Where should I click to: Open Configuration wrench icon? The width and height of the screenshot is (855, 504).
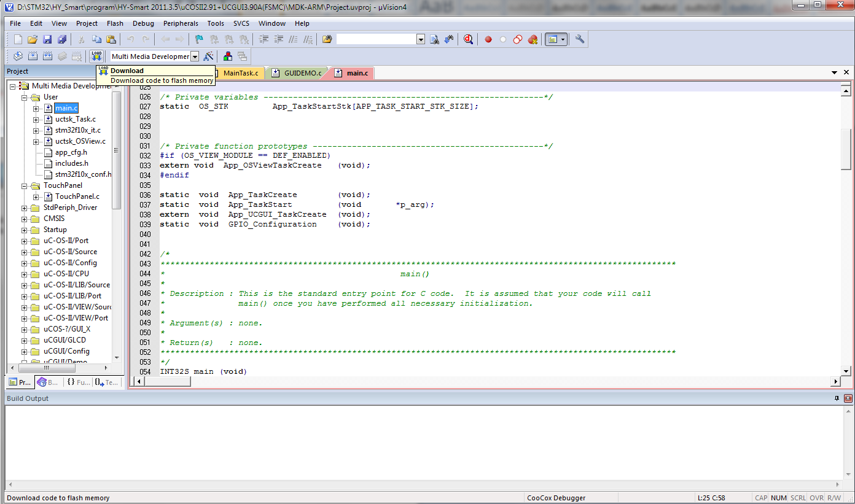[580, 39]
